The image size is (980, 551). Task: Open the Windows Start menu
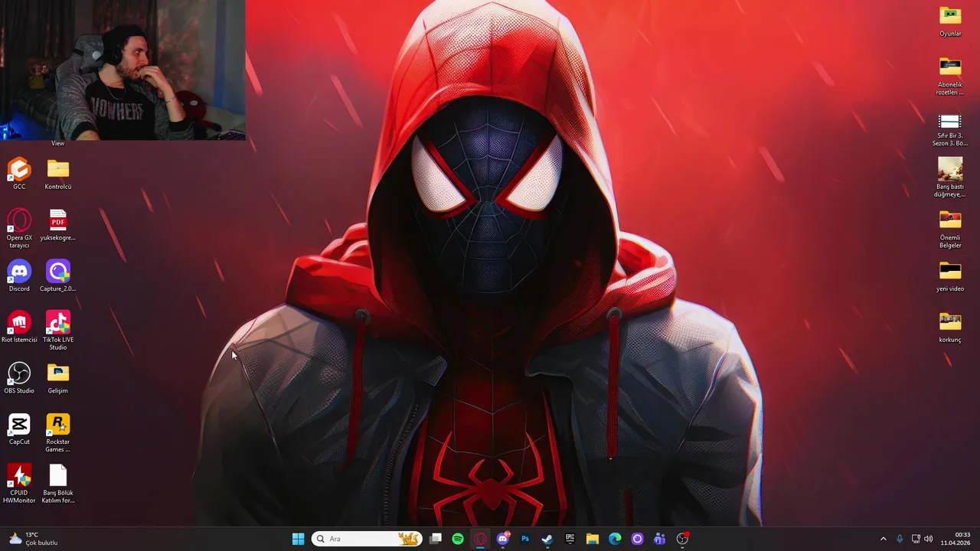[298, 539]
